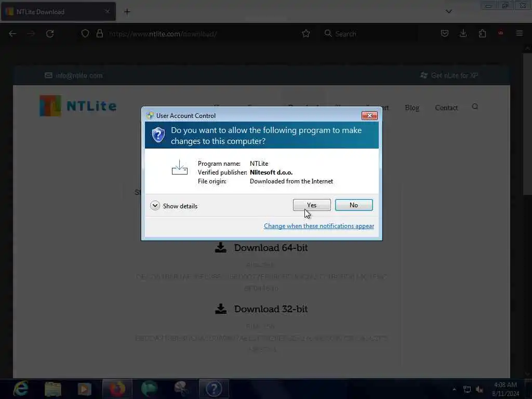Open the Firefox extensions icon
Image resolution: width=532 pixels, height=399 pixels.
pos(482,33)
